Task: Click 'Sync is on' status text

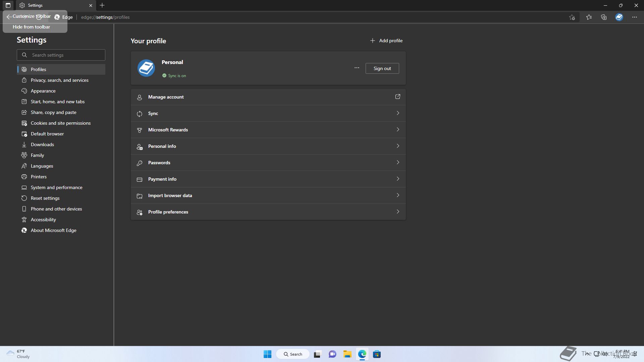Action: 177,76
